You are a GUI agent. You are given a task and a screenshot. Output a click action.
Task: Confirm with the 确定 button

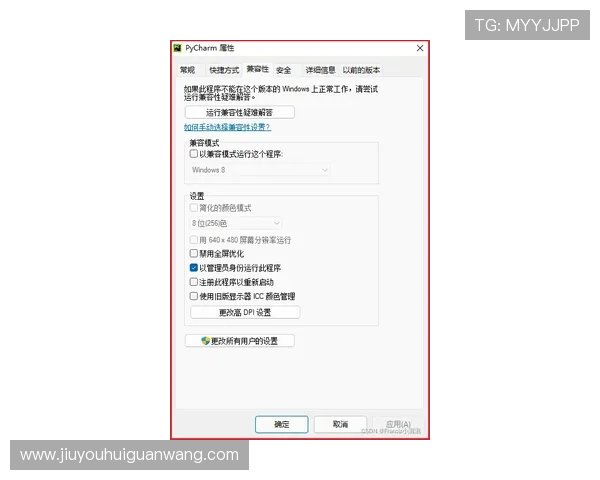tap(282, 424)
